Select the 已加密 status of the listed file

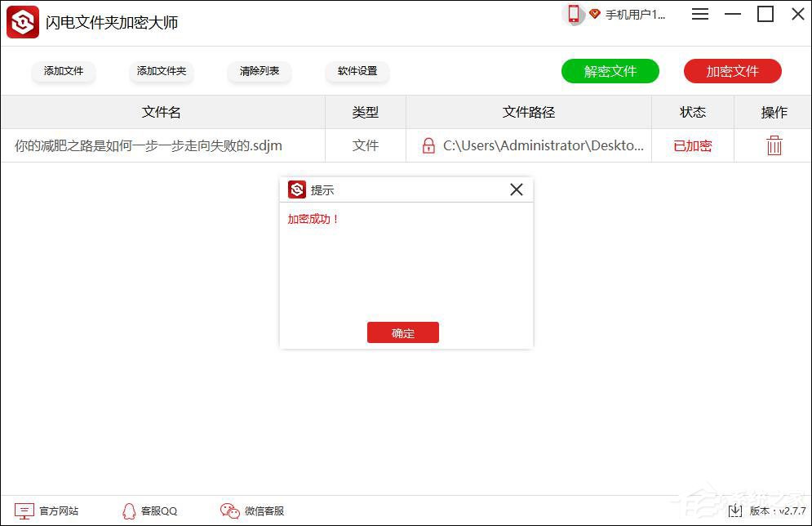click(692, 145)
